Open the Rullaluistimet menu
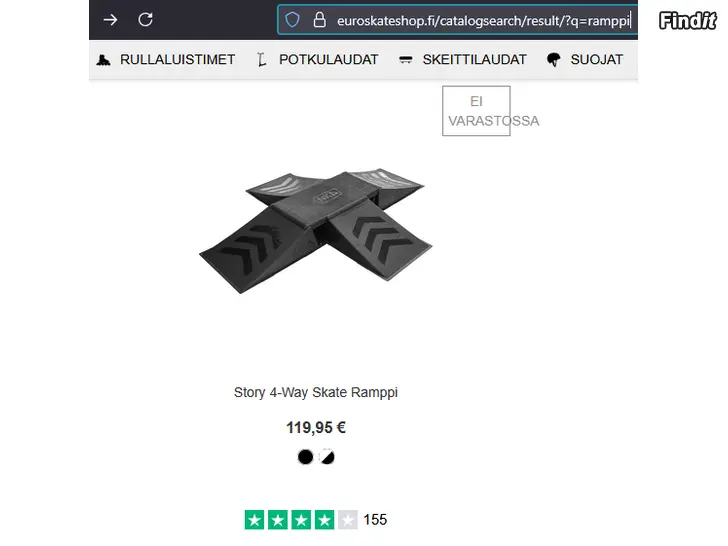This screenshot has width=728, height=546. coord(177,60)
